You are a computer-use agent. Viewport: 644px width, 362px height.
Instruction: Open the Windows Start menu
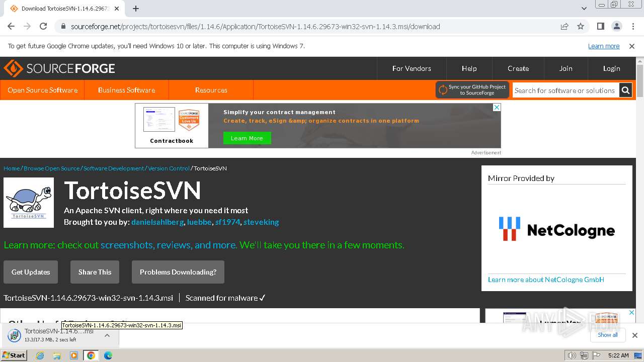(x=14, y=355)
